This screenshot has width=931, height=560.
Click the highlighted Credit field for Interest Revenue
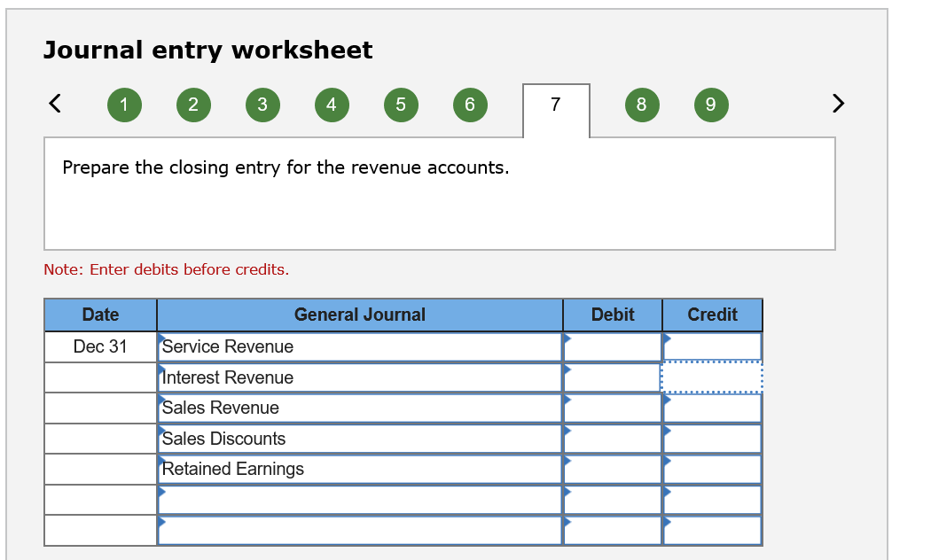click(713, 377)
